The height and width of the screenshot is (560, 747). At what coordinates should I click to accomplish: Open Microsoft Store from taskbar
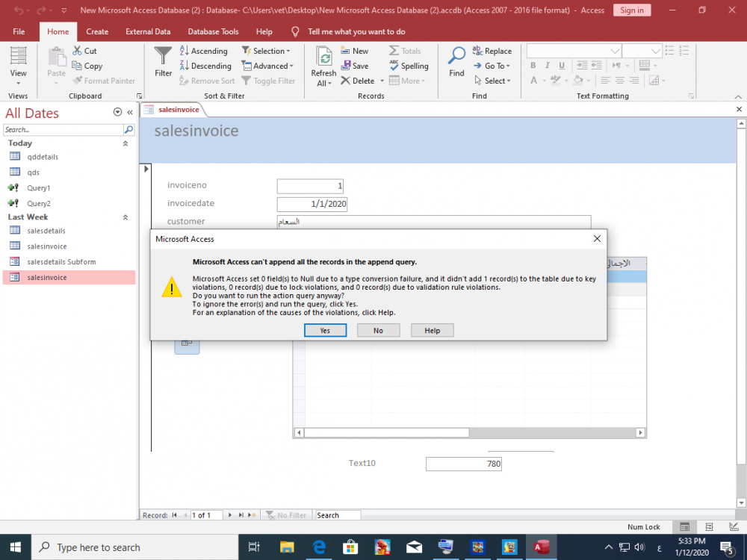(350, 547)
